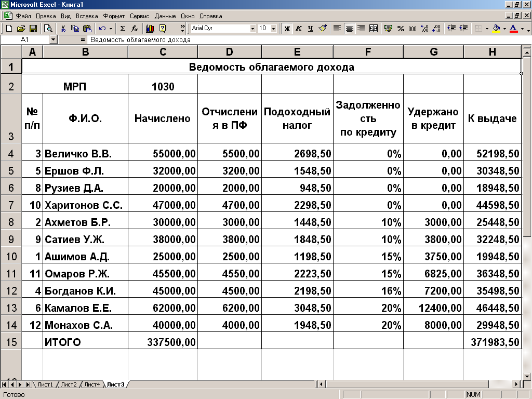Paste with the clipboard icon
532x399 pixels.
pyautogui.click(x=87, y=29)
